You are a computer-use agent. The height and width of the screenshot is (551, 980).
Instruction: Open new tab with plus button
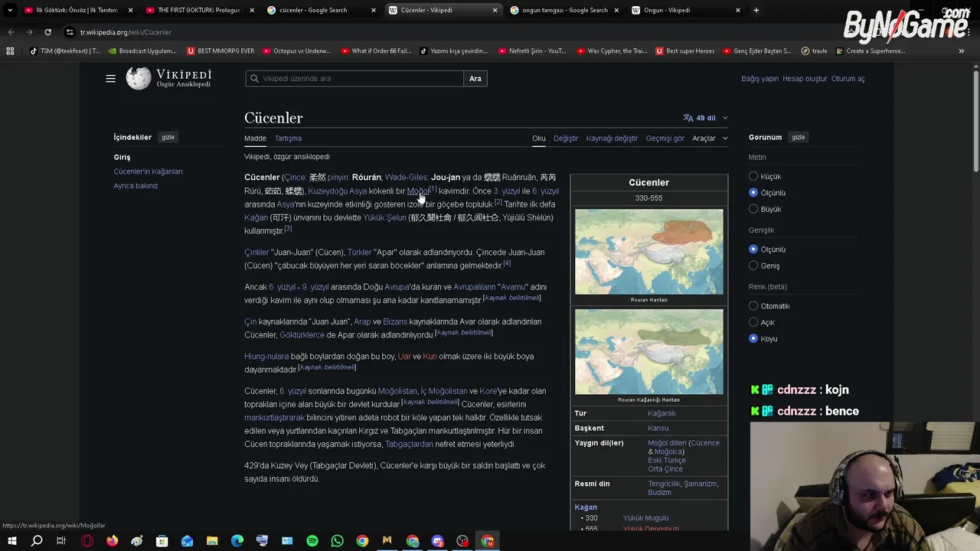point(756,10)
